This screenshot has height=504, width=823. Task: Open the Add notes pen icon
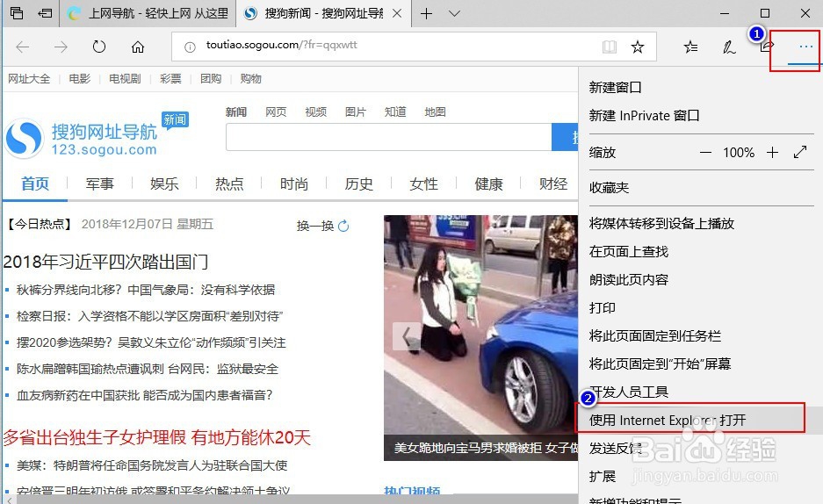[729, 47]
